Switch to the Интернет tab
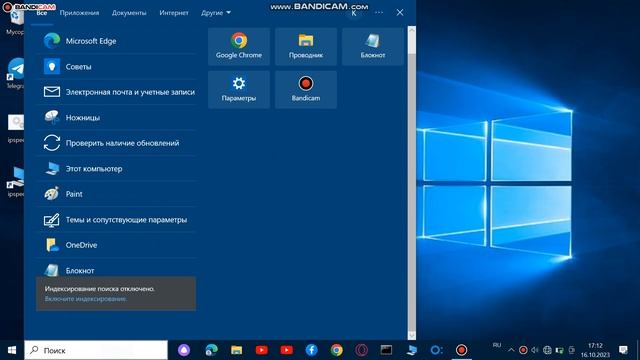 pyautogui.click(x=174, y=13)
